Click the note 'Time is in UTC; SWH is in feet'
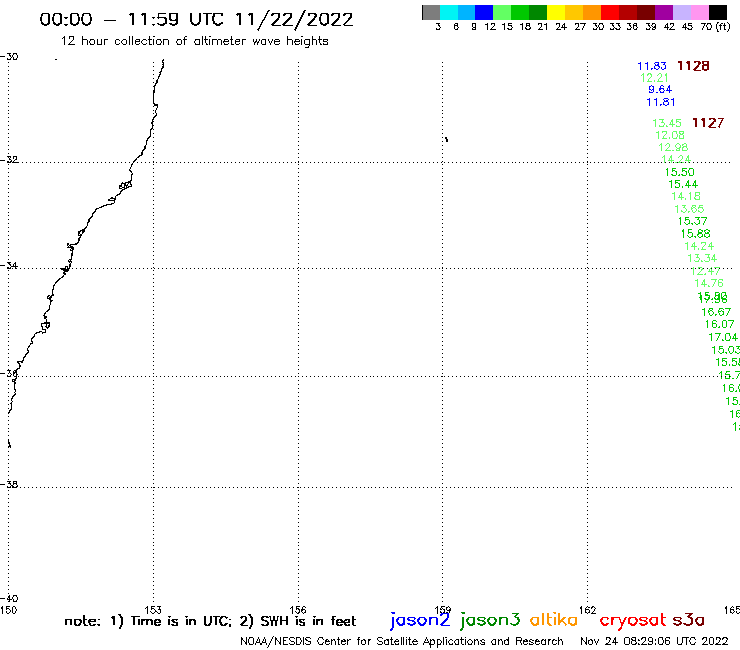The height and width of the screenshot is (650, 740). 210,621
